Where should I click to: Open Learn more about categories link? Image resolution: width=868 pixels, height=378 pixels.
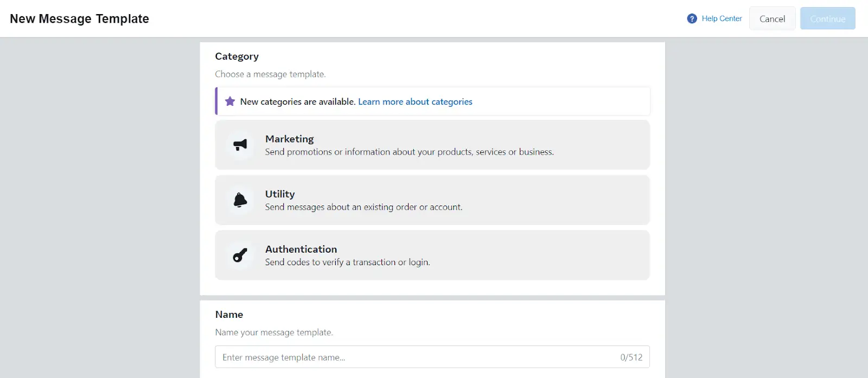pyautogui.click(x=415, y=102)
